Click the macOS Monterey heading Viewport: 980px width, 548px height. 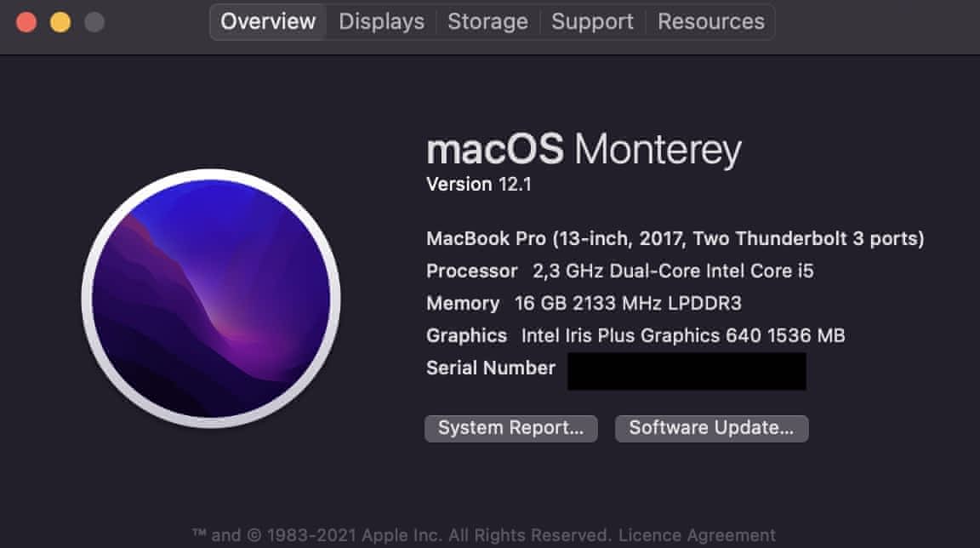584,151
